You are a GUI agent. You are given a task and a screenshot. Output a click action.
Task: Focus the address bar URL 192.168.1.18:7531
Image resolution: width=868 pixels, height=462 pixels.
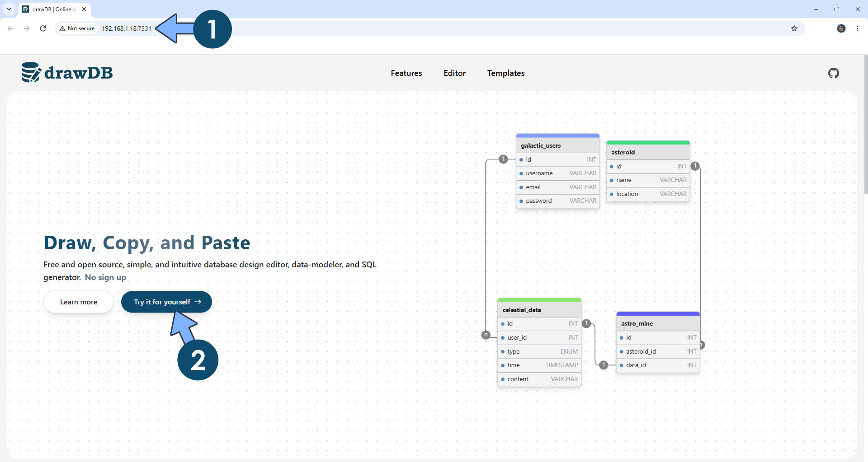click(127, 28)
